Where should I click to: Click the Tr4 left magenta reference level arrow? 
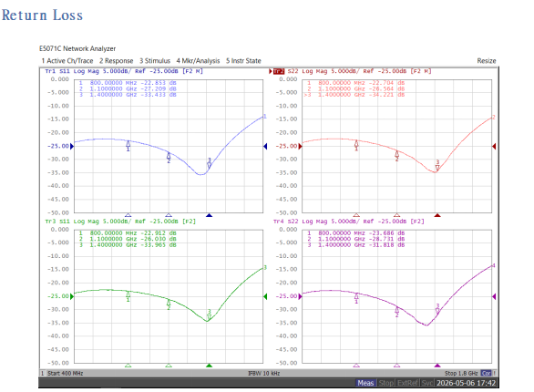click(300, 296)
